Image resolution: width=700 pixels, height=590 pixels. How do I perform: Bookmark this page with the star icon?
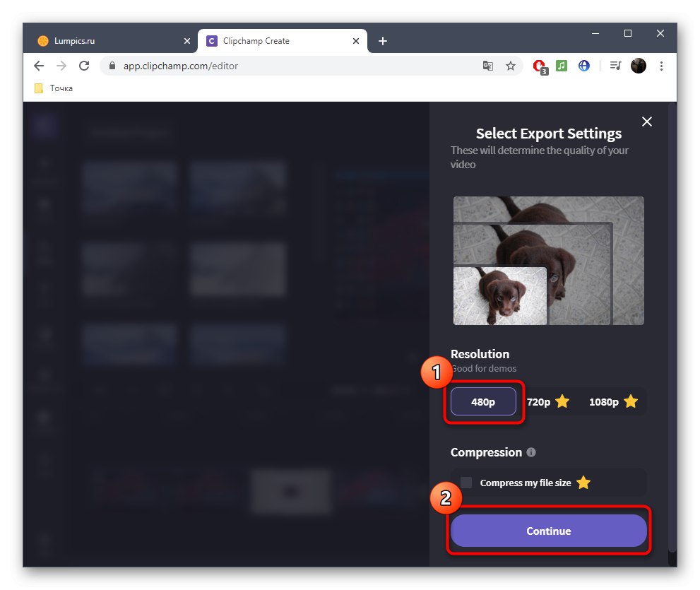click(x=511, y=65)
